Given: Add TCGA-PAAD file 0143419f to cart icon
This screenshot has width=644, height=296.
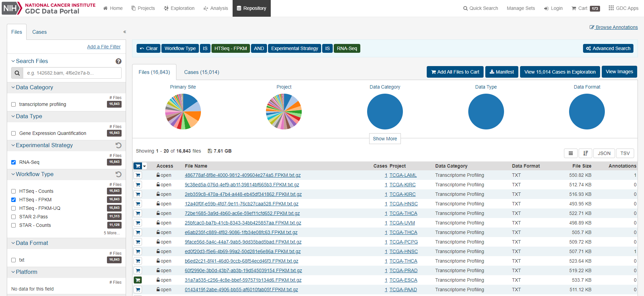Looking at the screenshot, I should (138, 290).
